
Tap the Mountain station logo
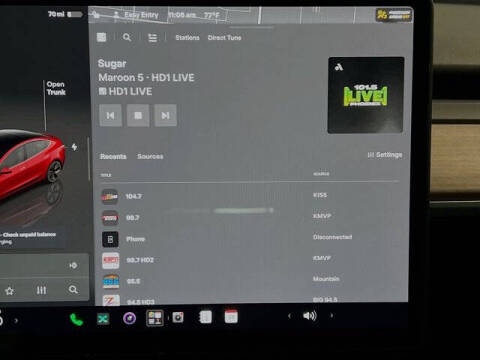coord(111,281)
